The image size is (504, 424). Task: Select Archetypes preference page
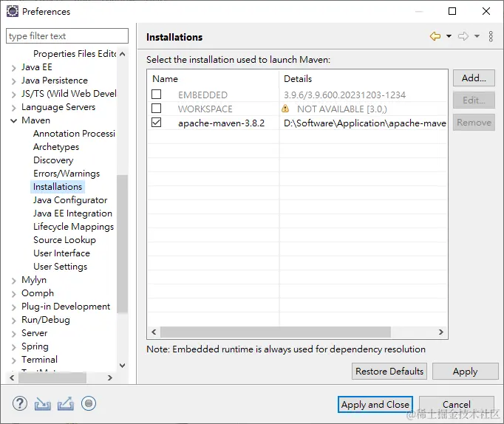(56, 147)
